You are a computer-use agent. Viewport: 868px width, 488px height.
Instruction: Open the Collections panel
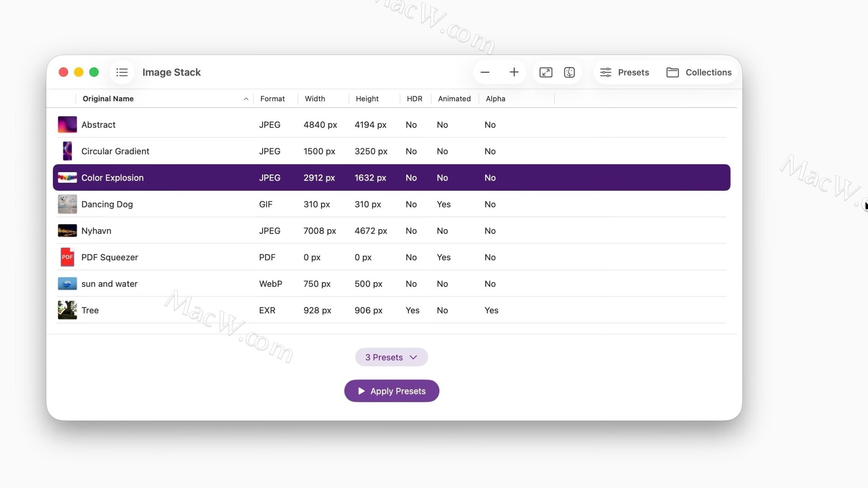point(699,72)
